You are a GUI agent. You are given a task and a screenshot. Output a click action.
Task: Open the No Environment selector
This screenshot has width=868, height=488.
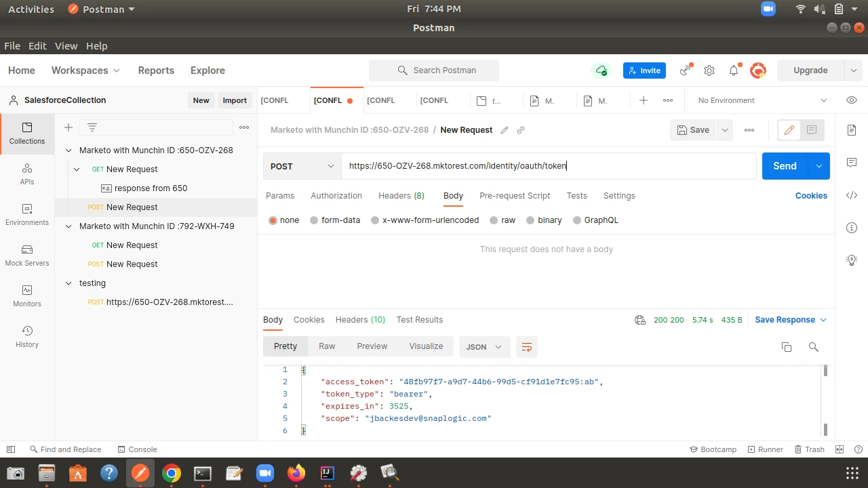[x=762, y=100]
